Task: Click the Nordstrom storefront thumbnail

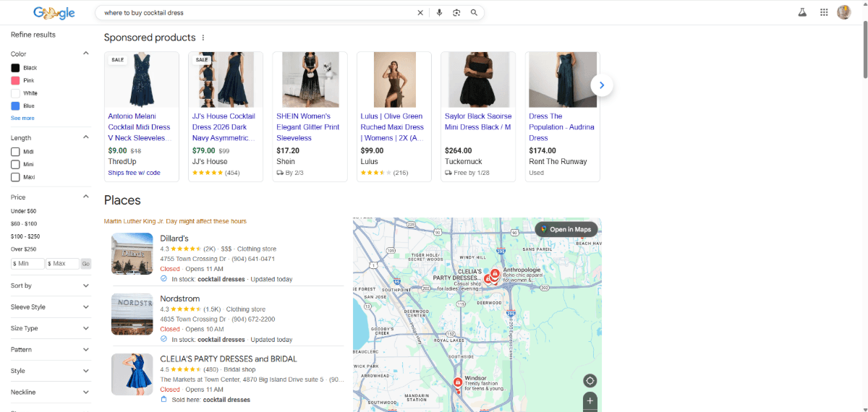Action: coord(132,314)
